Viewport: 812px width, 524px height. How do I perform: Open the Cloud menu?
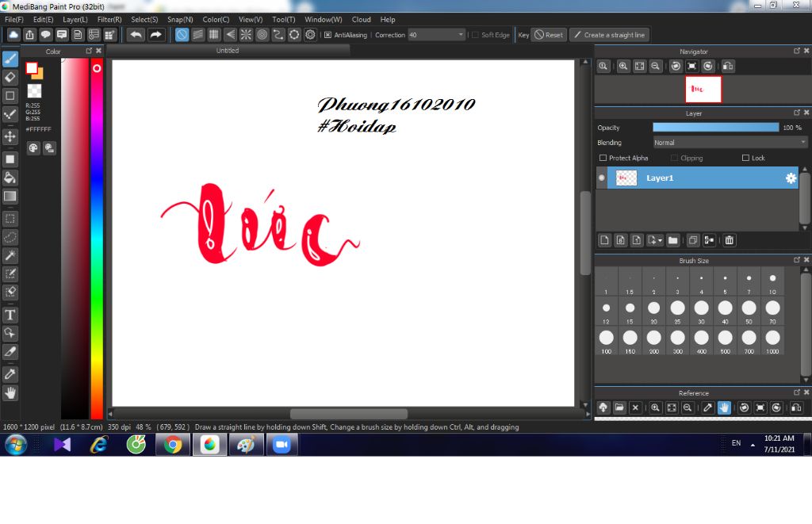[x=361, y=19]
